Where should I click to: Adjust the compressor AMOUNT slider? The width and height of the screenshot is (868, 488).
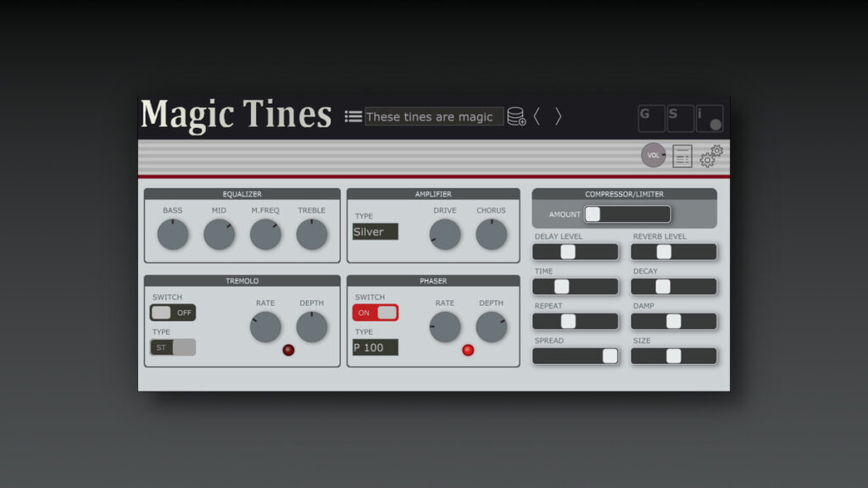(627, 213)
